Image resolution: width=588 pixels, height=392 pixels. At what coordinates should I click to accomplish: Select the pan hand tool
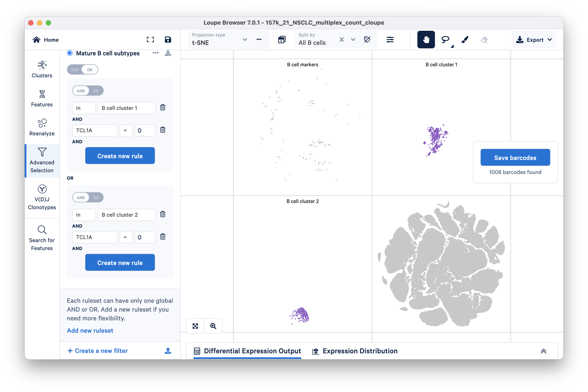pos(426,40)
